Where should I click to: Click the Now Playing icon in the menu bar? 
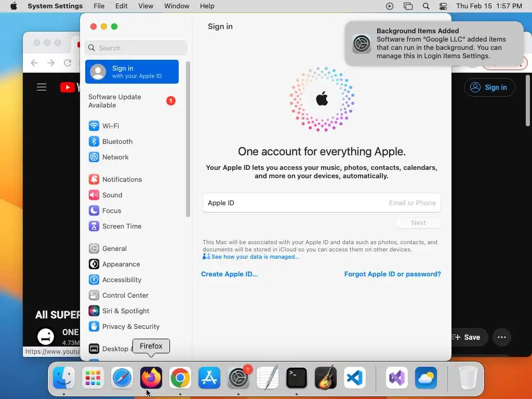(390, 6)
